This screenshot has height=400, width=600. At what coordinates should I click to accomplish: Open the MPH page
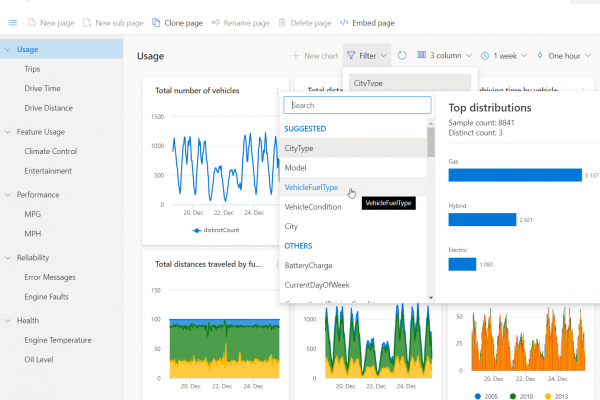pos(33,234)
